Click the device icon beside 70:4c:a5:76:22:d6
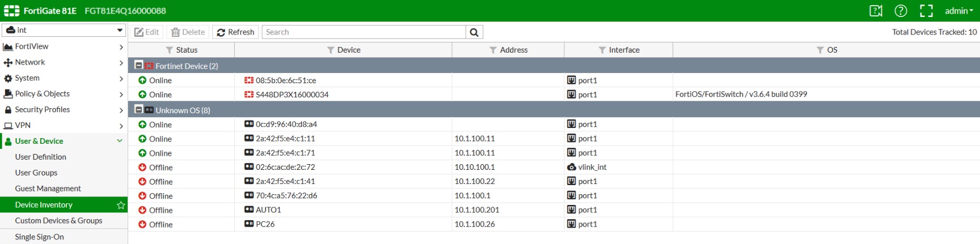 tap(249, 195)
